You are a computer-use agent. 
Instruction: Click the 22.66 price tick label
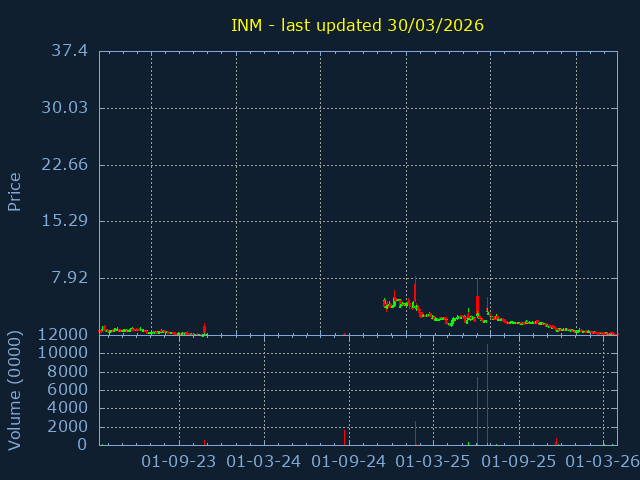tap(64, 165)
